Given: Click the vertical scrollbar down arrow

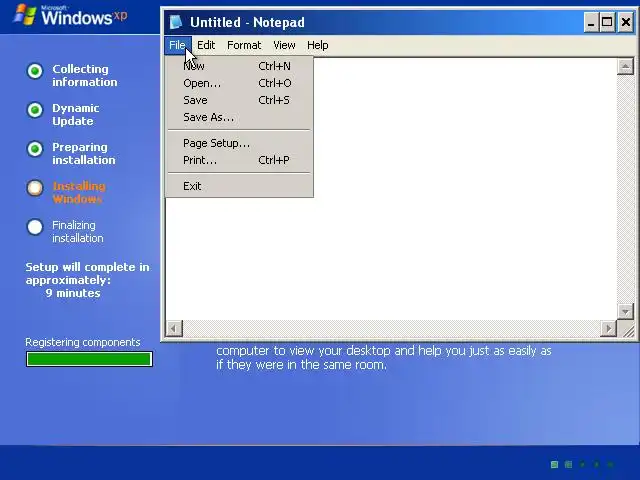Looking at the screenshot, I should click(625, 311).
